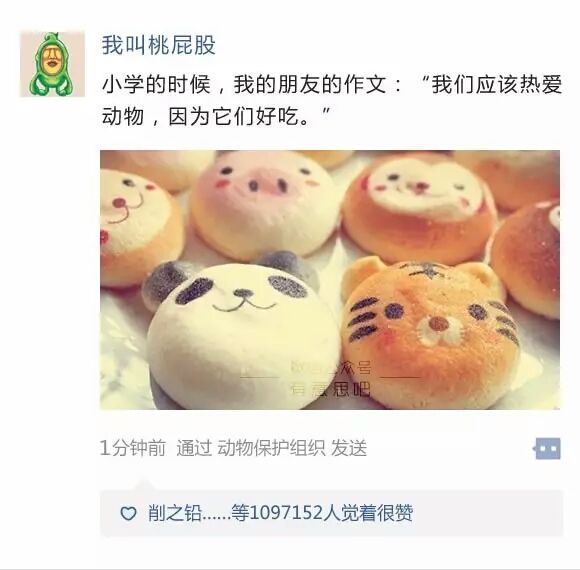Viewport: 580px width, 570px height.
Task: Tap the dark brown bun at photo's right edge
Action: click(525, 259)
